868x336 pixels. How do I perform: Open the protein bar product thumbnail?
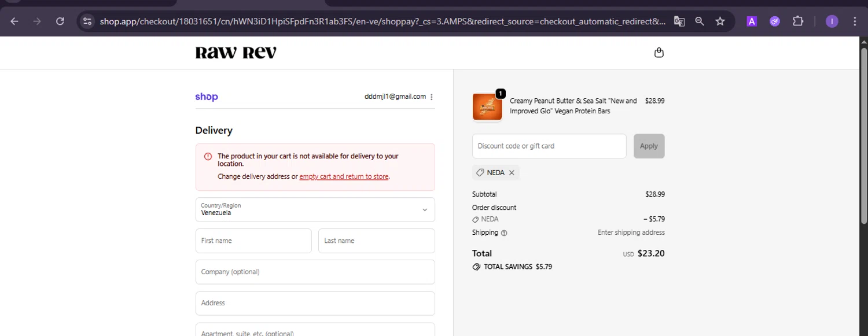pyautogui.click(x=487, y=107)
